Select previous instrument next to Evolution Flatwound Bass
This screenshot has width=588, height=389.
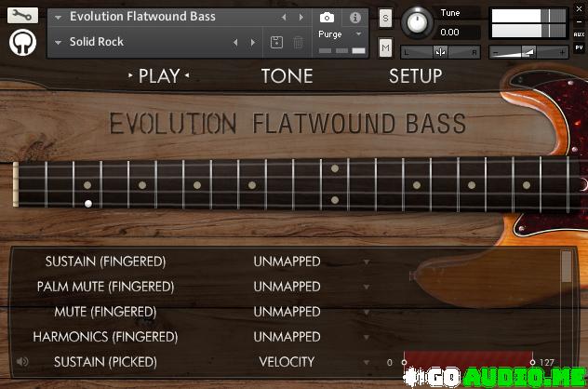[284, 17]
